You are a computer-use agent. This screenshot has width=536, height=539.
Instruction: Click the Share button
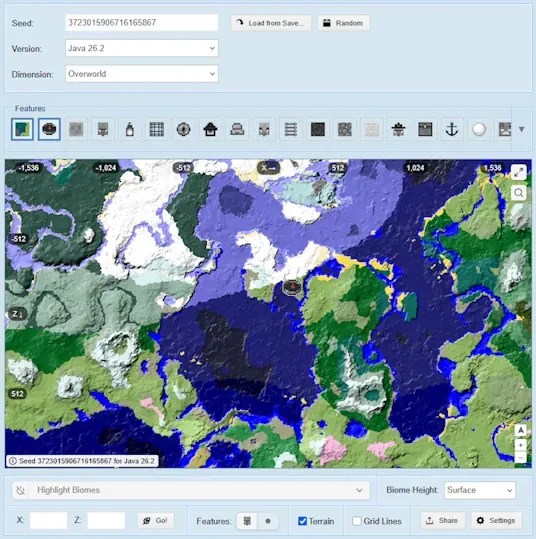click(442, 521)
